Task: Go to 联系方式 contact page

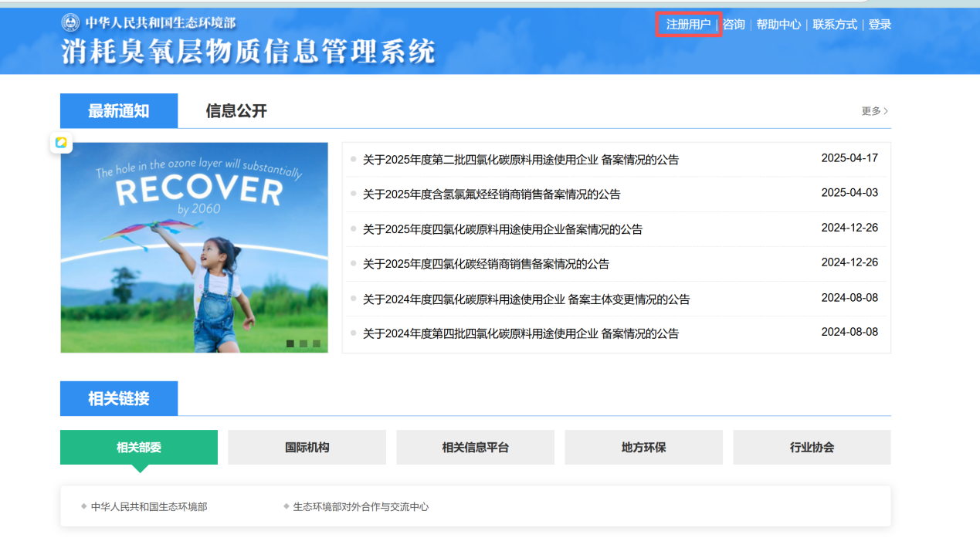Action: click(x=835, y=25)
